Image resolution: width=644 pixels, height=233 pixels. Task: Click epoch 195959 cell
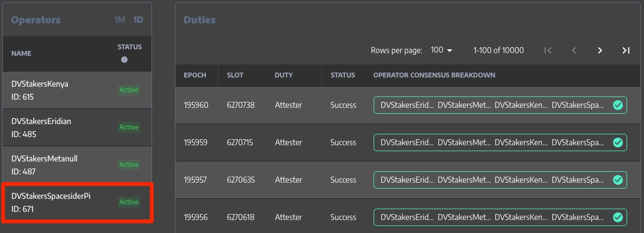[x=195, y=143]
